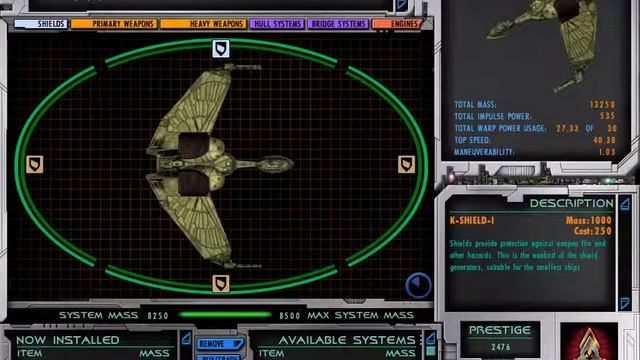Click the Total Impulse Power label
Screen dimensions: 640x360
click(493, 116)
